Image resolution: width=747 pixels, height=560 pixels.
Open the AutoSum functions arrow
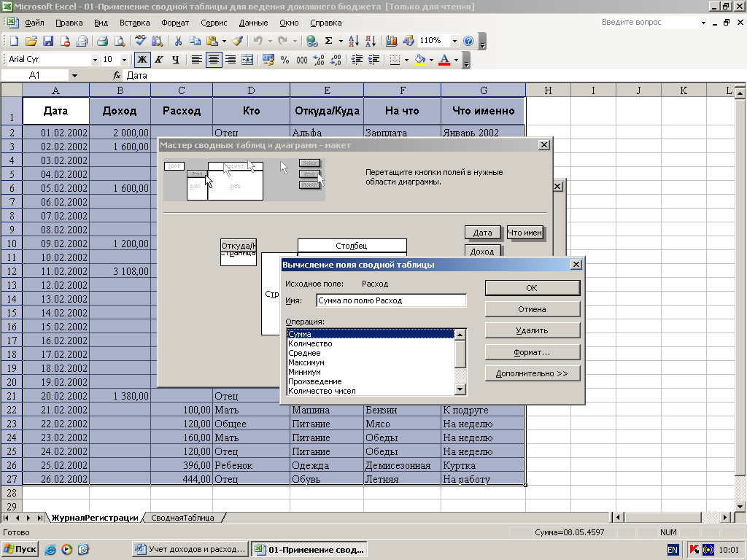[x=341, y=41]
